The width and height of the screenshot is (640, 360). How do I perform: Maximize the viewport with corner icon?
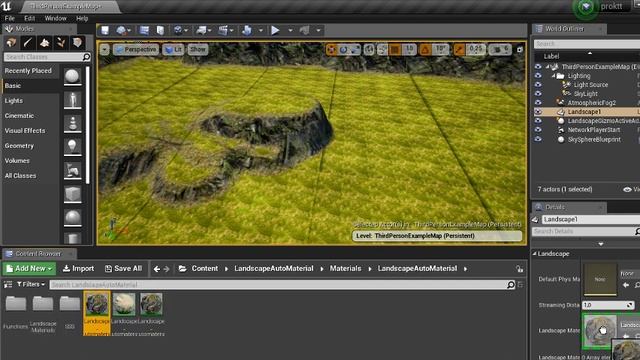pos(520,49)
